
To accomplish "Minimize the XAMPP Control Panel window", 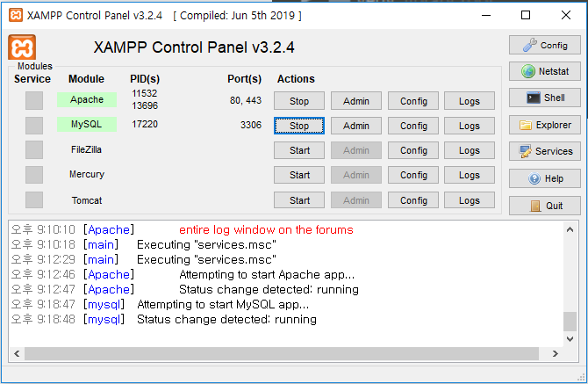I will (x=486, y=16).
